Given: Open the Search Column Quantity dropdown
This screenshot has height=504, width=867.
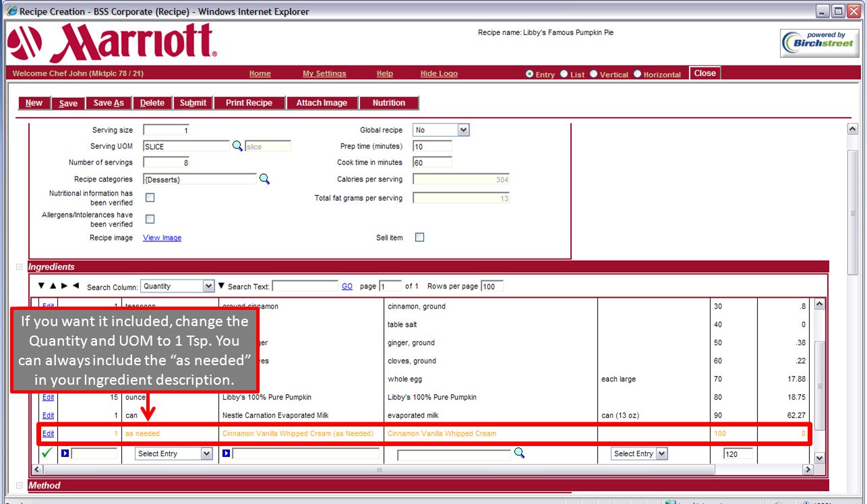Looking at the screenshot, I should (177, 286).
